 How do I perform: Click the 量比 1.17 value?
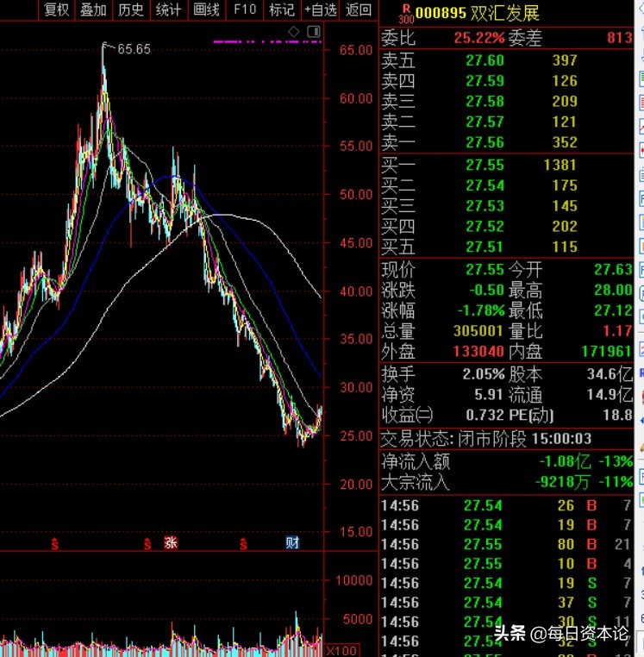point(617,331)
